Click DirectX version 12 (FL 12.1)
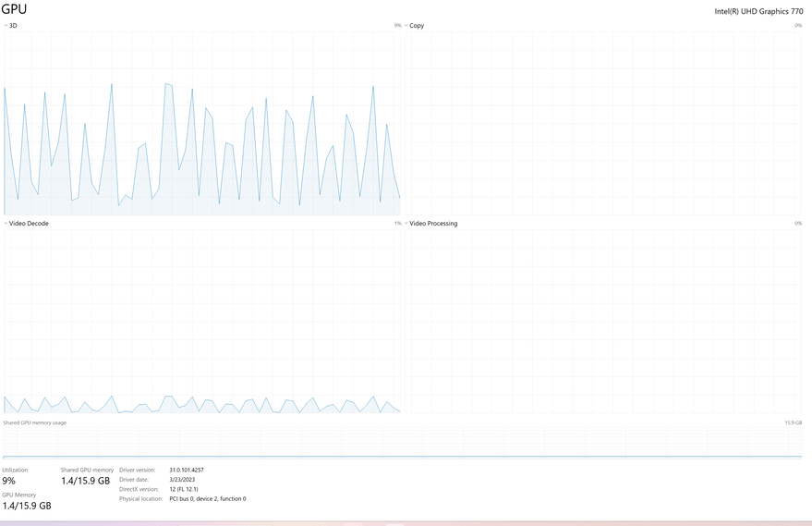The image size is (812, 526). coord(183,489)
